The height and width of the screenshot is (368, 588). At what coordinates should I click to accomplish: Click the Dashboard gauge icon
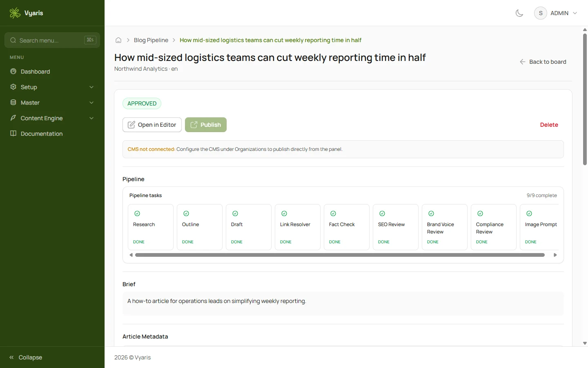click(13, 72)
